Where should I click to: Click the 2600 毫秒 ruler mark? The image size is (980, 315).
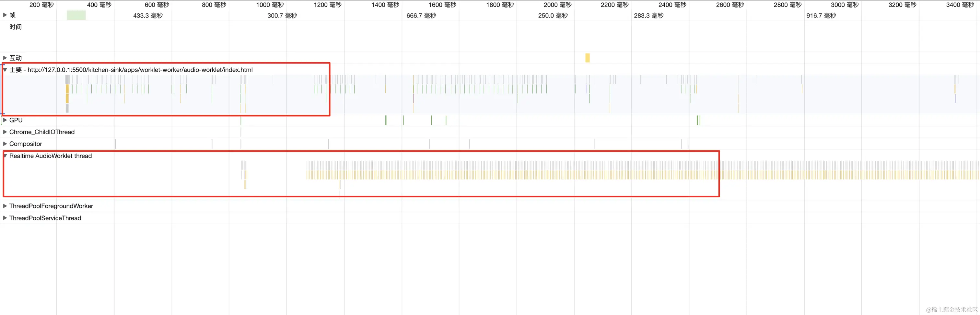pyautogui.click(x=730, y=5)
